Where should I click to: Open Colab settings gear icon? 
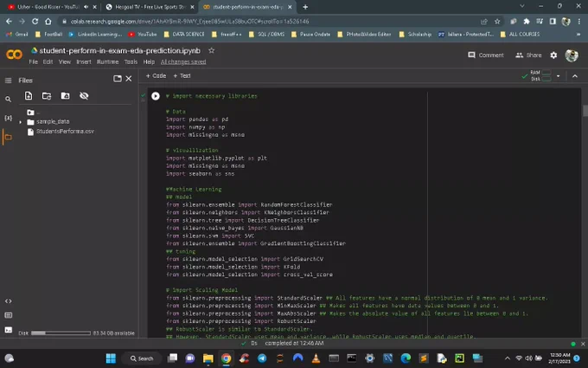pyautogui.click(x=553, y=55)
